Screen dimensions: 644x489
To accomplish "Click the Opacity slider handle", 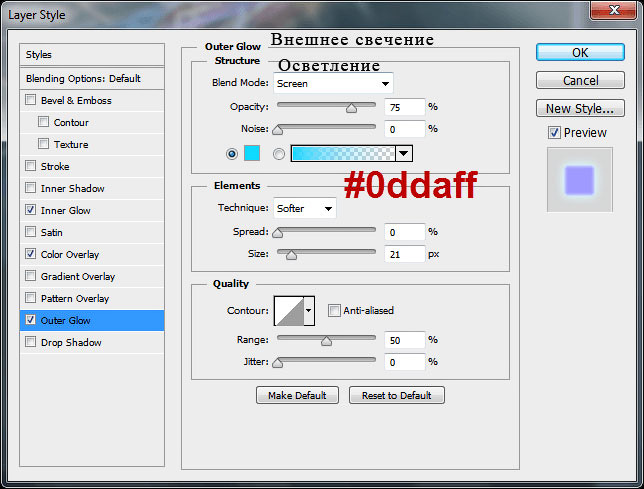I will (351, 108).
